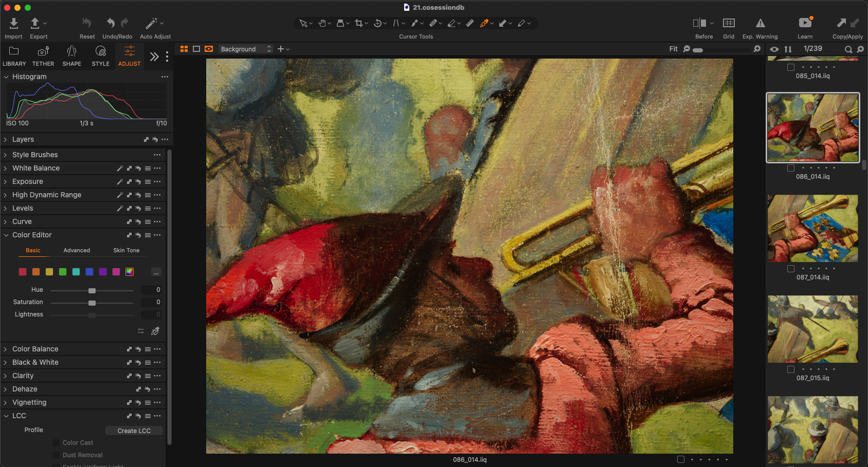Collapse the Histogram panel

(6, 77)
